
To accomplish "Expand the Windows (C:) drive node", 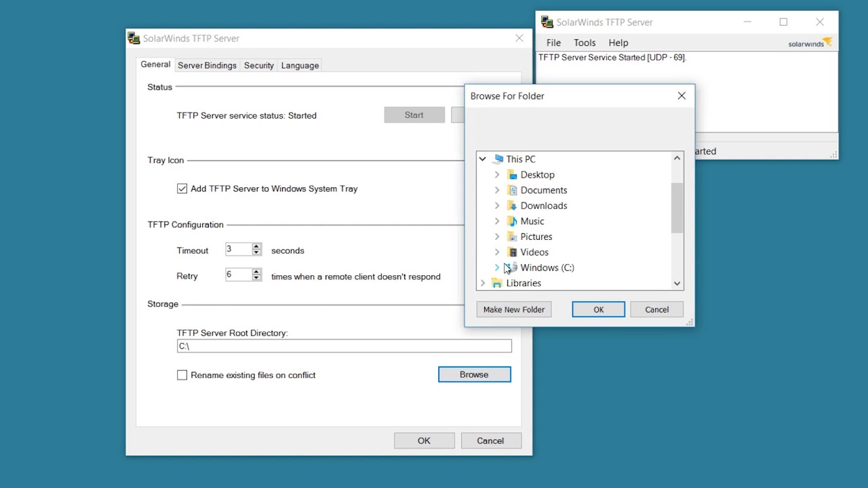I will (497, 268).
